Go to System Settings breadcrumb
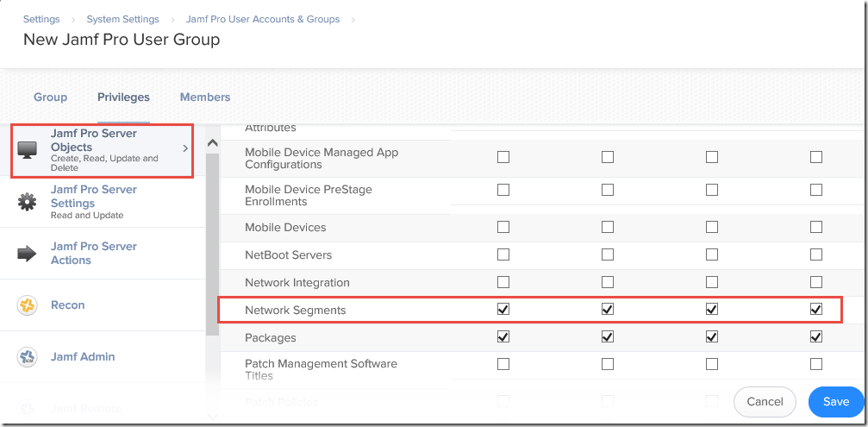Viewport: 868px width, 427px height. 123,19
